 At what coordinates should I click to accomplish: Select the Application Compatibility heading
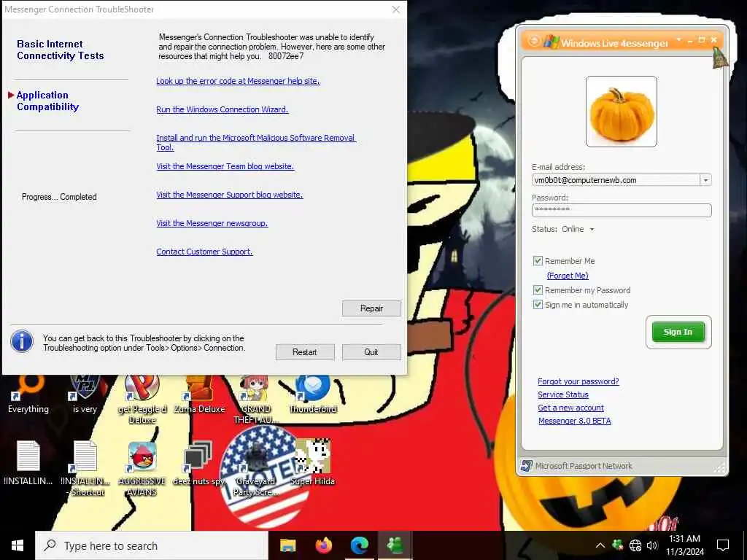pos(47,101)
